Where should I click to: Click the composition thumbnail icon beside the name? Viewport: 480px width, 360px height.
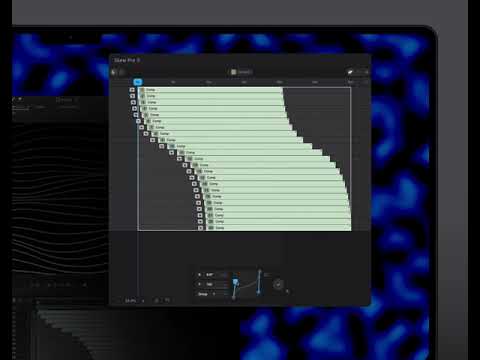[x=234, y=72]
